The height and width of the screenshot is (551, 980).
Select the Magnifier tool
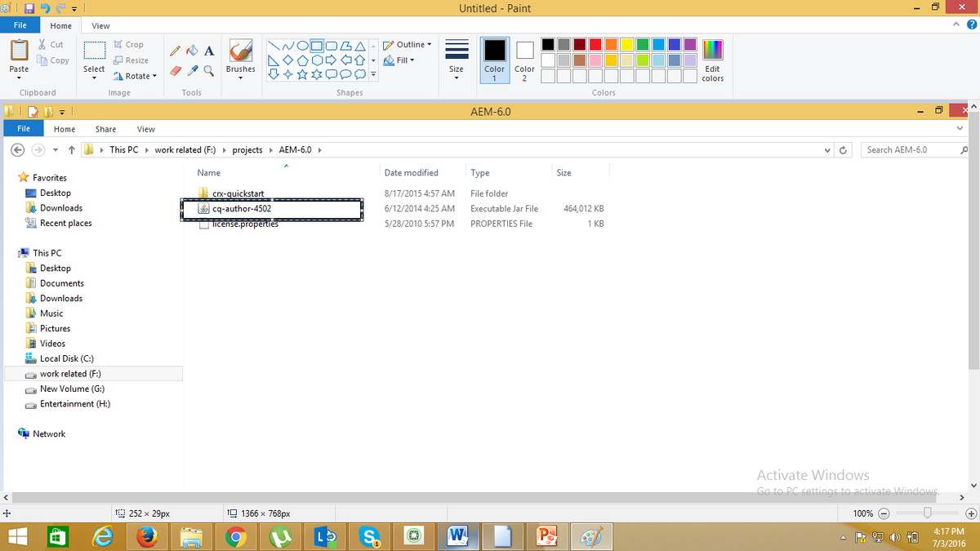[209, 70]
